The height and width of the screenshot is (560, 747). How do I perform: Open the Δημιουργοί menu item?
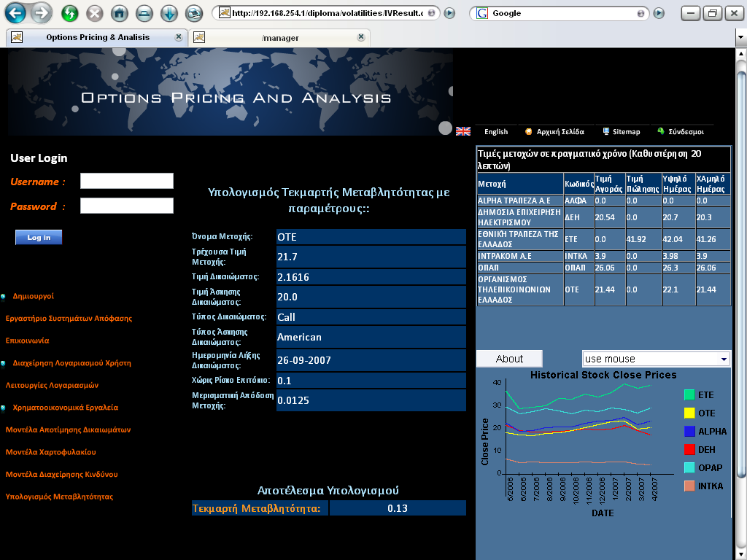click(x=34, y=296)
